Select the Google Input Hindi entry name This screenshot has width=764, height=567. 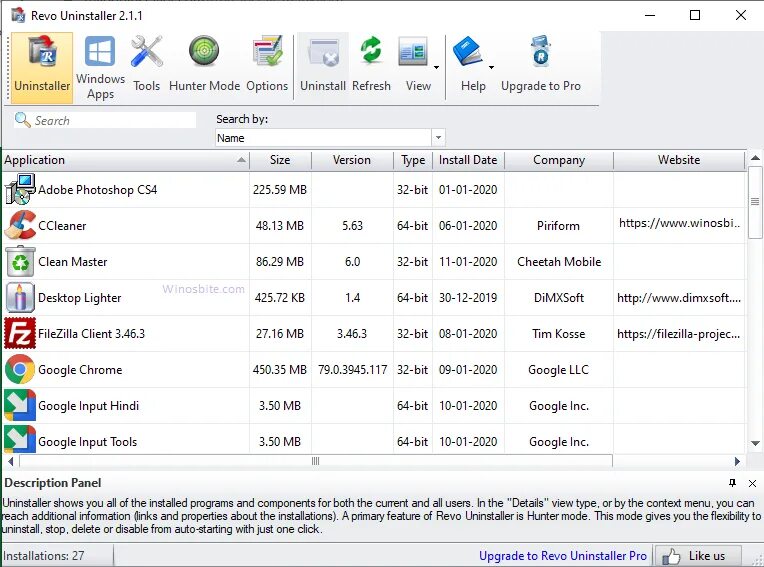click(x=88, y=406)
